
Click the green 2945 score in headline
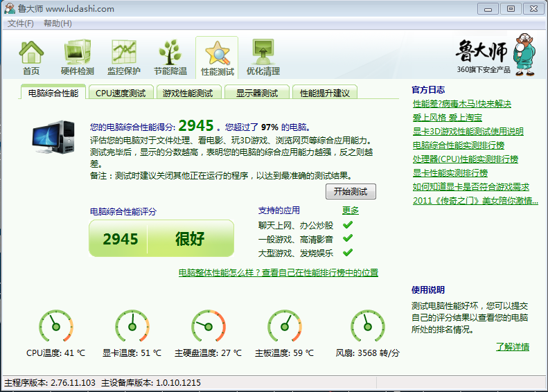point(195,126)
